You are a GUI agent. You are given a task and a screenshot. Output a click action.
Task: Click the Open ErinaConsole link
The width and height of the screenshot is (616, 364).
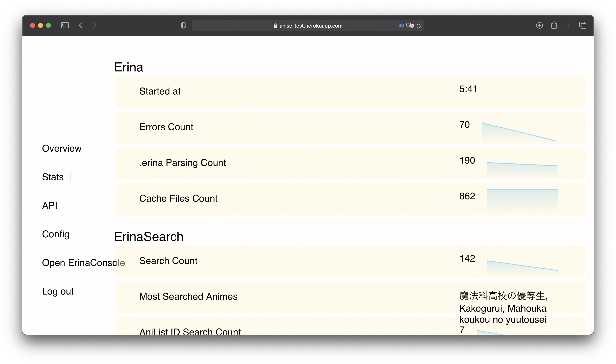click(x=83, y=263)
